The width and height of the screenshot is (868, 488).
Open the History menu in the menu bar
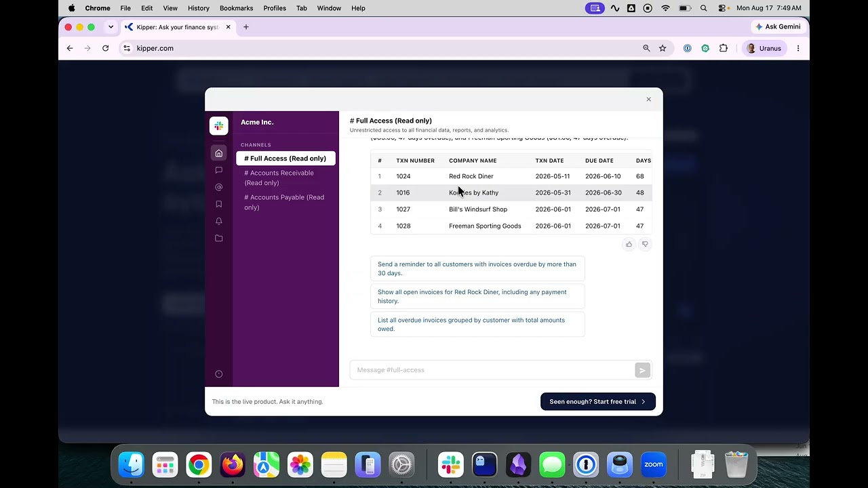[199, 8]
